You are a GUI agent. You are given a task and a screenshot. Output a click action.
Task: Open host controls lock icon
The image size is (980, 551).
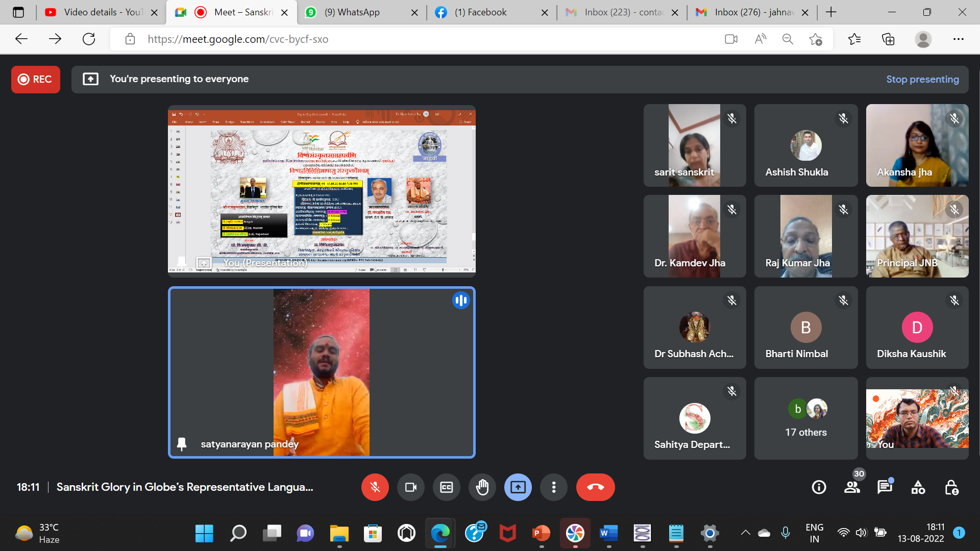pyautogui.click(x=951, y=487)
